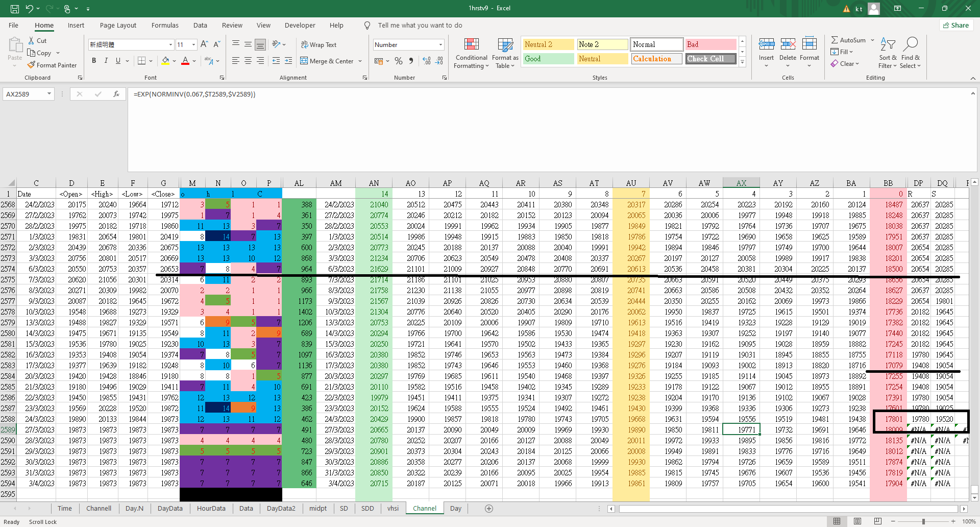
Task: Apply the Check Cell style
Action: pyautogui.click(x=710, y=59)
